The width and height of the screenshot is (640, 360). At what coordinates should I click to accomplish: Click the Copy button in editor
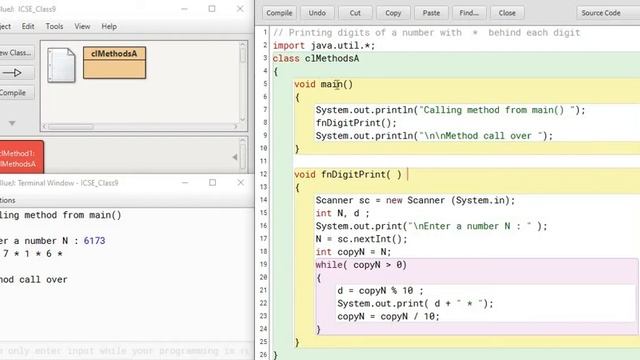tap(393, 13)
